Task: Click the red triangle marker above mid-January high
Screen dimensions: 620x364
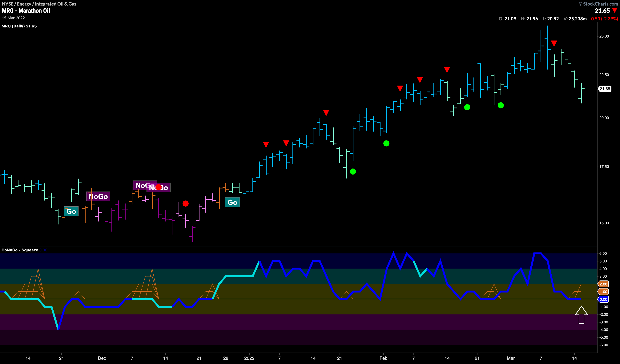Action: click(x=326, y=113)
